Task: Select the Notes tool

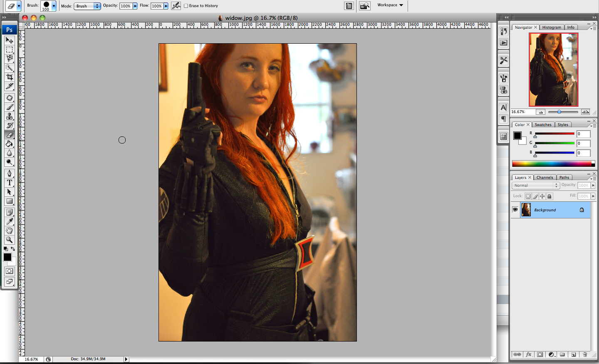Action: click(9, 212)
